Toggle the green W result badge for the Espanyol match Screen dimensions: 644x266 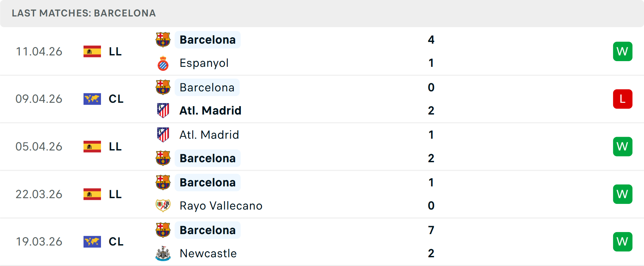pos(623,51)
